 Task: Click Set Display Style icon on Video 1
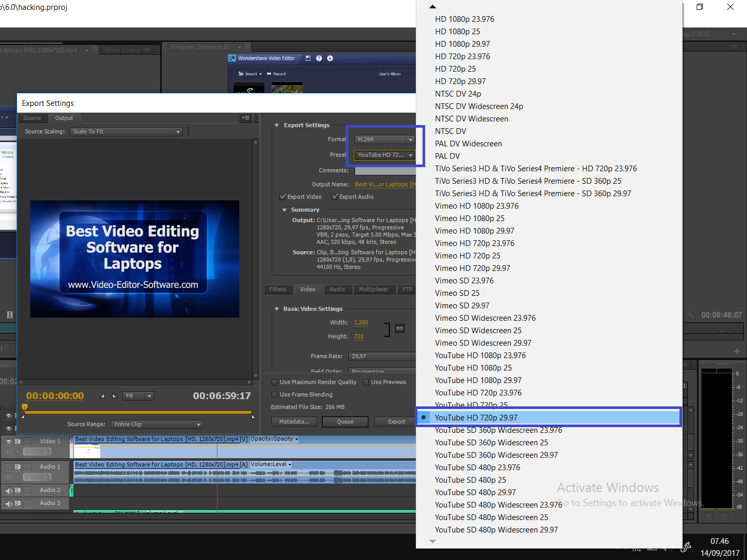pos(8,452)
